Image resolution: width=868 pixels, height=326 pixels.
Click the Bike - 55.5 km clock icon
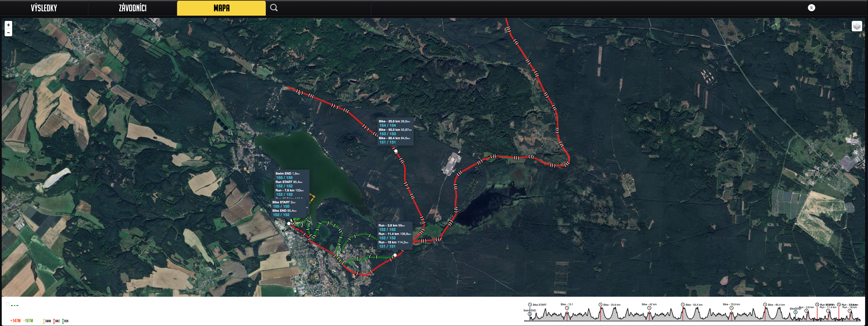click(683, 304)
